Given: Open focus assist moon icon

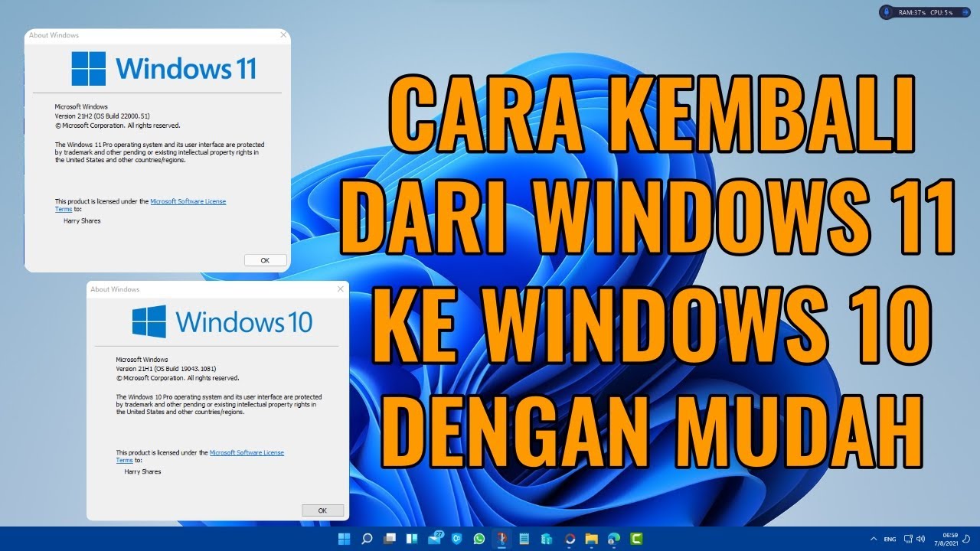Looking at the screenshot, I should point(966,539).
